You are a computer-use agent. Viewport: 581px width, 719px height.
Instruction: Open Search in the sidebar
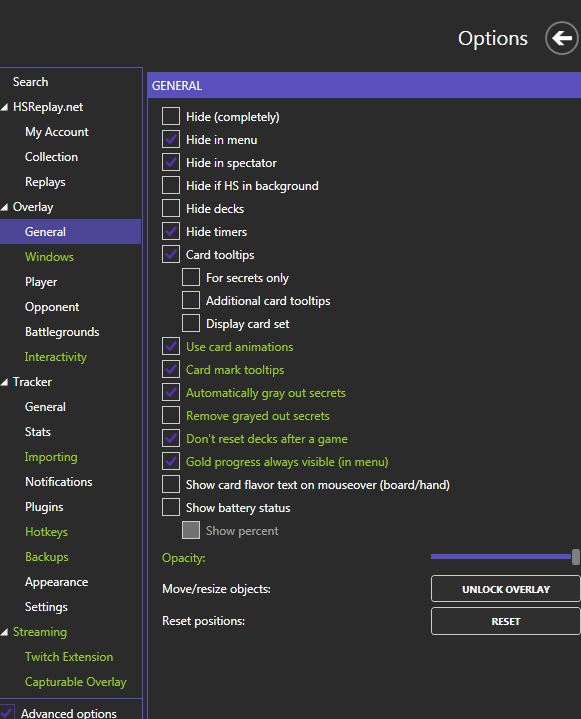click(x=30, y=82)
